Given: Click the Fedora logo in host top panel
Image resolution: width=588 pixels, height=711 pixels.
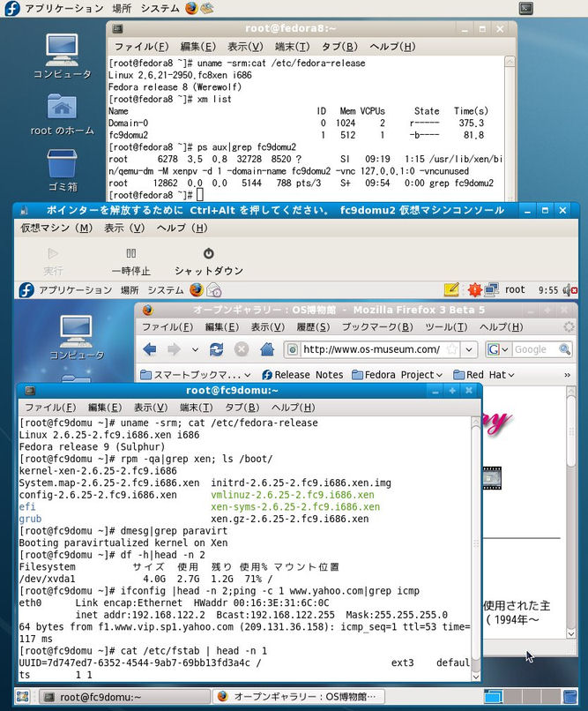Looking at the screenshot, I should pyautogui.click(x=12, y=8).
